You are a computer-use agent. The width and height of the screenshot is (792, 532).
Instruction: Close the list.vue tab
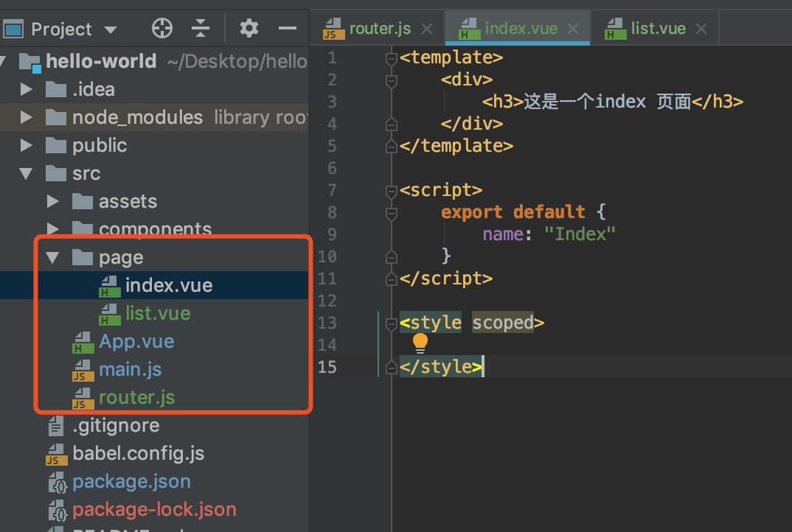click(701, 29)
